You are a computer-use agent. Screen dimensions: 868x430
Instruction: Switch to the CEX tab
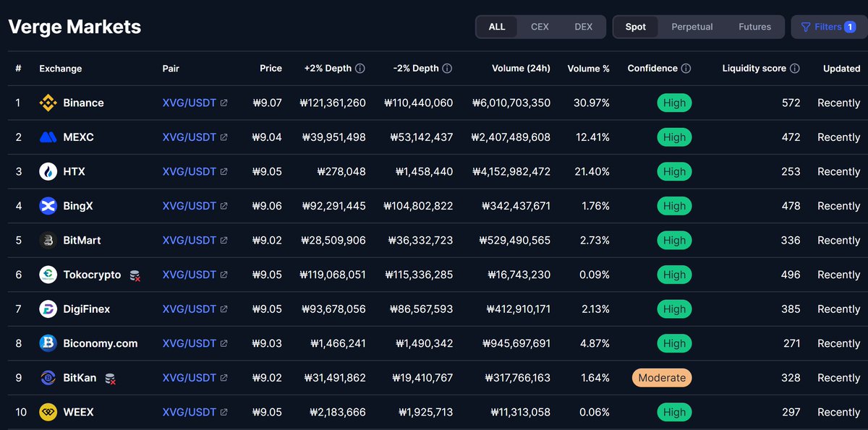tap(540, 27)
